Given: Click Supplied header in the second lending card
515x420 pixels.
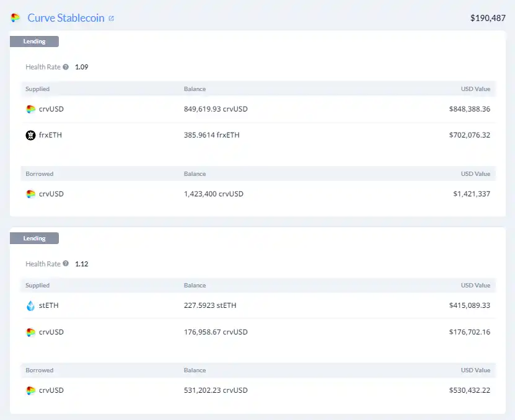Looking at the screenshot, I should pyautogui.click(x=37, y=286).
